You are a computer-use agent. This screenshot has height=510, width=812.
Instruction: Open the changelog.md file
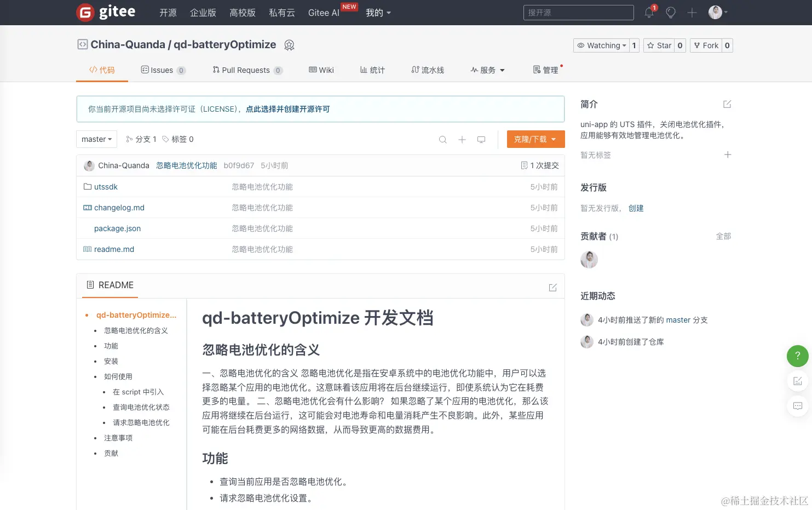pos(119,208)
